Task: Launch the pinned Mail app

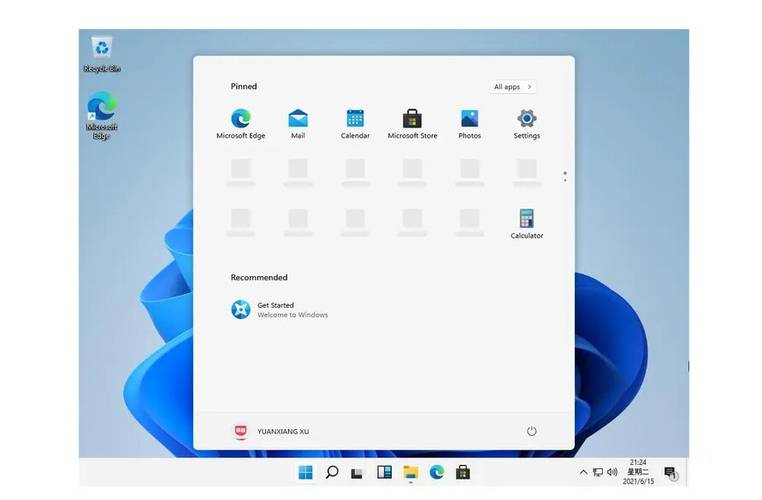Action: point(298,124)
